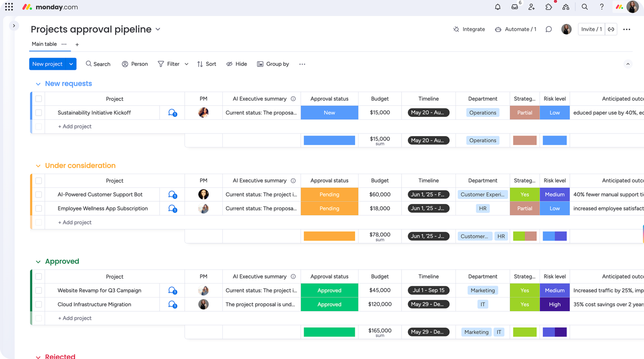Open the help question mark icon
Screen dimensions: 644x359
602,7
